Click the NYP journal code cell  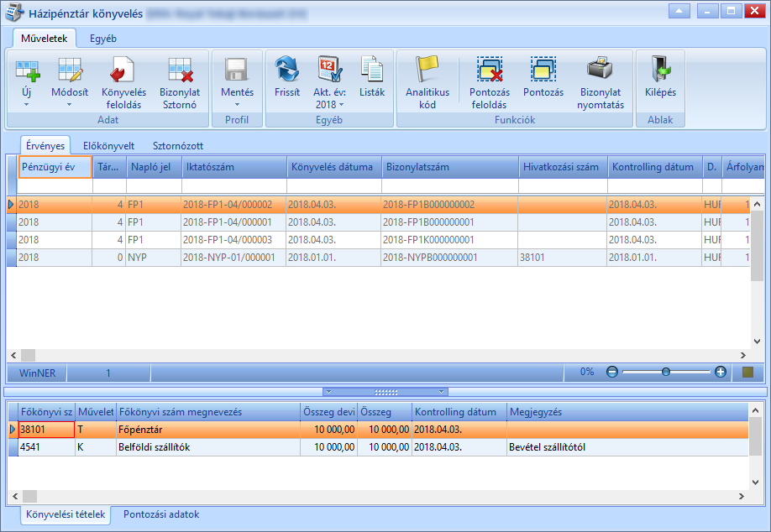click(154, 258)
